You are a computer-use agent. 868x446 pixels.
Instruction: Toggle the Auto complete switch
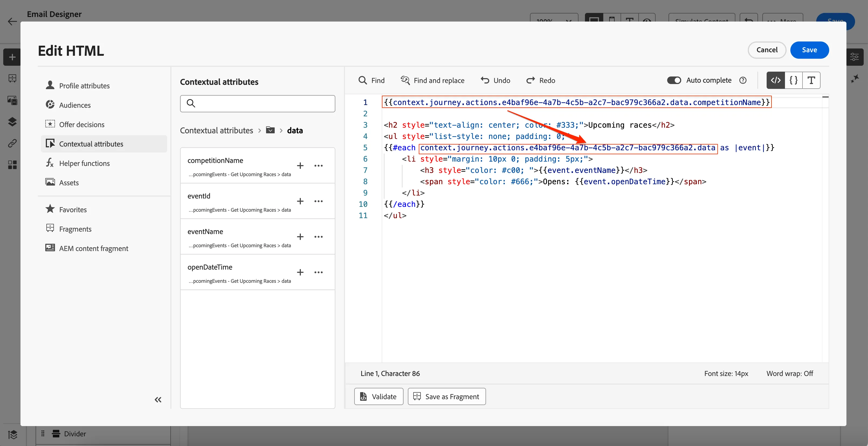click(x=674, y=80)
